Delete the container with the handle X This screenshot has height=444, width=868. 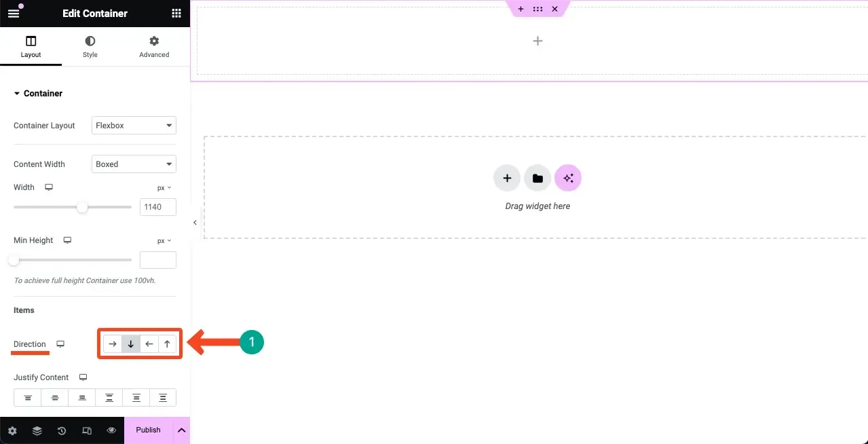554,9
